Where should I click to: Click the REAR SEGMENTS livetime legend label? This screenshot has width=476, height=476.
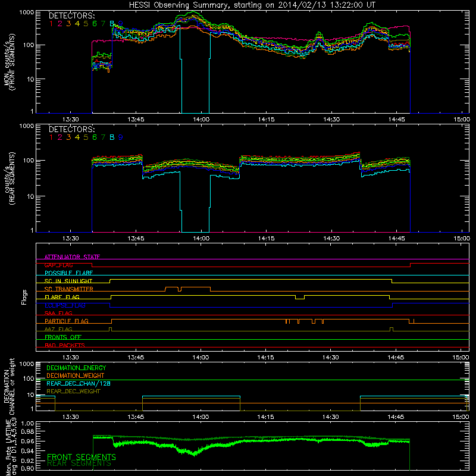(x=79, y=464)
